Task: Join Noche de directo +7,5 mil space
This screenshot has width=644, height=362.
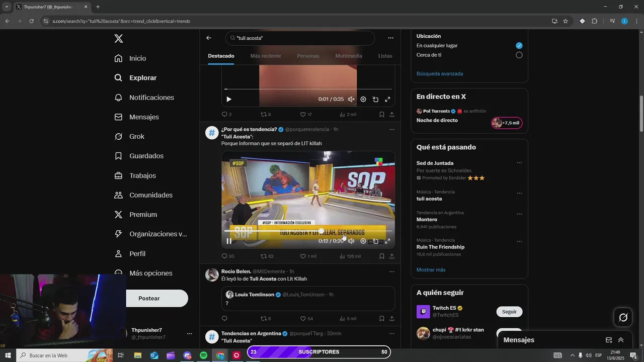Action: click(507, 123)
